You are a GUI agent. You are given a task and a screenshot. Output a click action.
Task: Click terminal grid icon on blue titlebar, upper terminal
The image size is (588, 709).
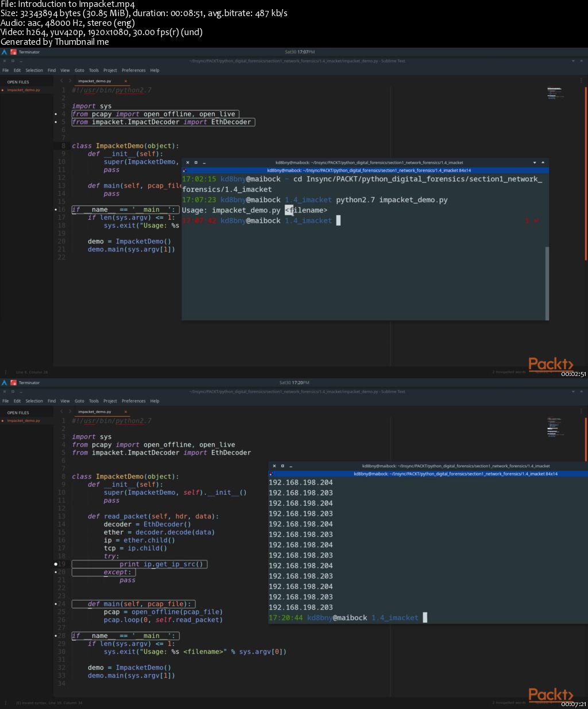tap(184, 171)
